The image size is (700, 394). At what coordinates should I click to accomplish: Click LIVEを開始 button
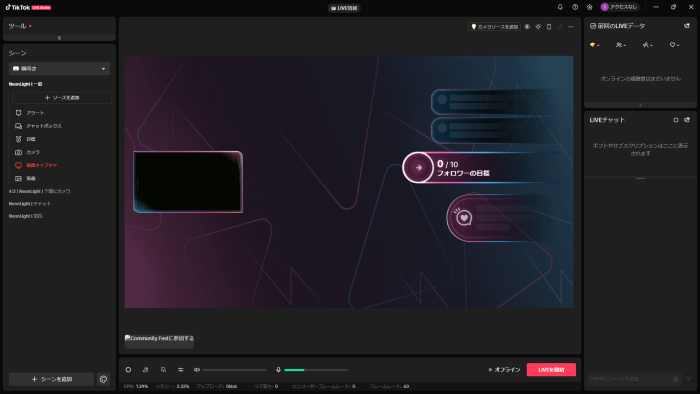pos(551,369)
